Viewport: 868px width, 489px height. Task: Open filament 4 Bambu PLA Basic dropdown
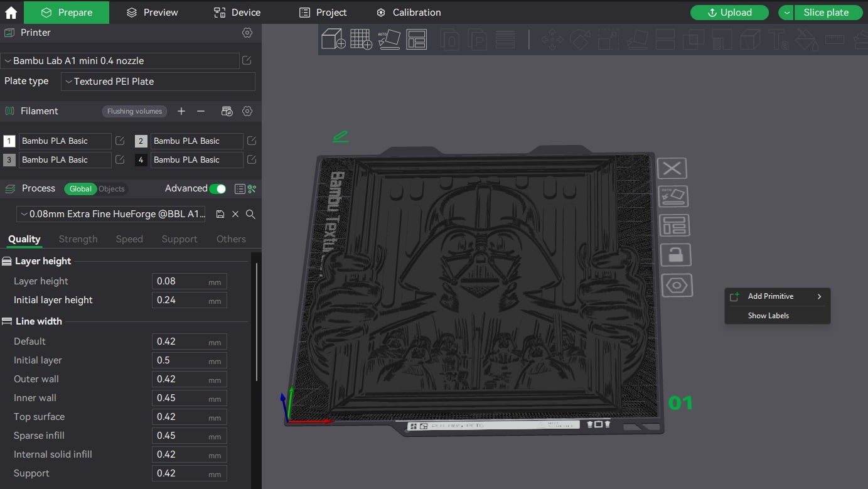[x=196, y=159]
